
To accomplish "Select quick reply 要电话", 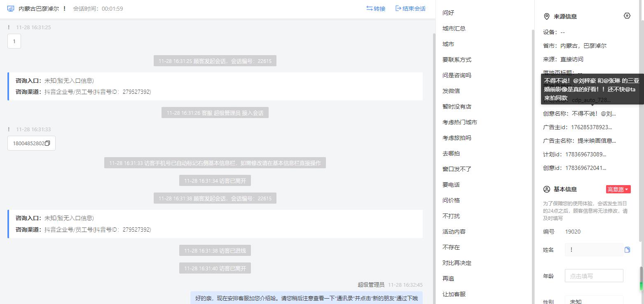I will (x=451, y=185).
